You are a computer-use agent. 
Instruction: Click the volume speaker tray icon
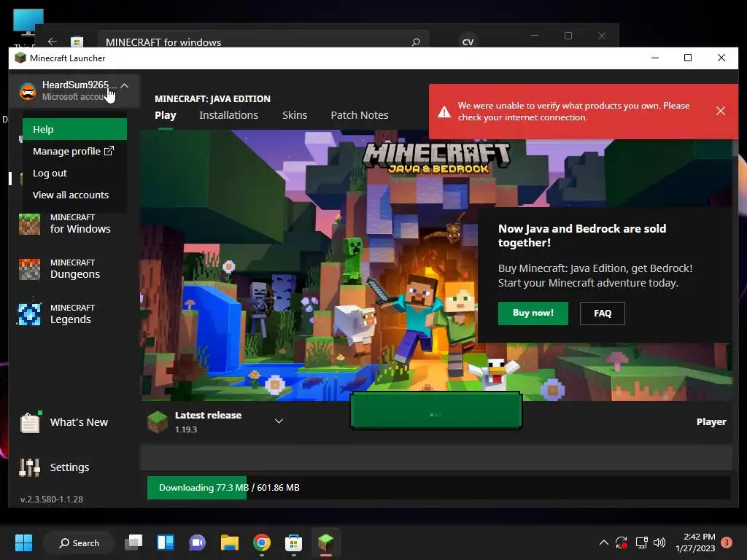click(659, 542)
